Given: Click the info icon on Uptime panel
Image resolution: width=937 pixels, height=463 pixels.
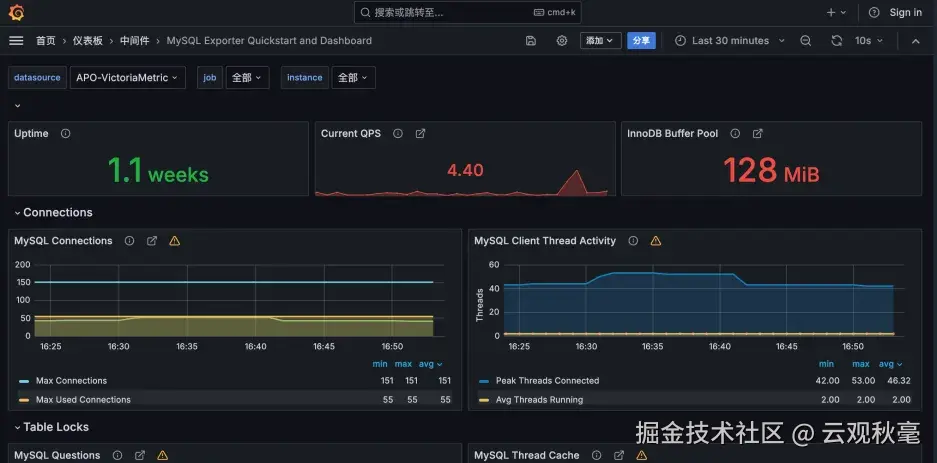Looking at the screenshot, I should (x=66, y=134).
